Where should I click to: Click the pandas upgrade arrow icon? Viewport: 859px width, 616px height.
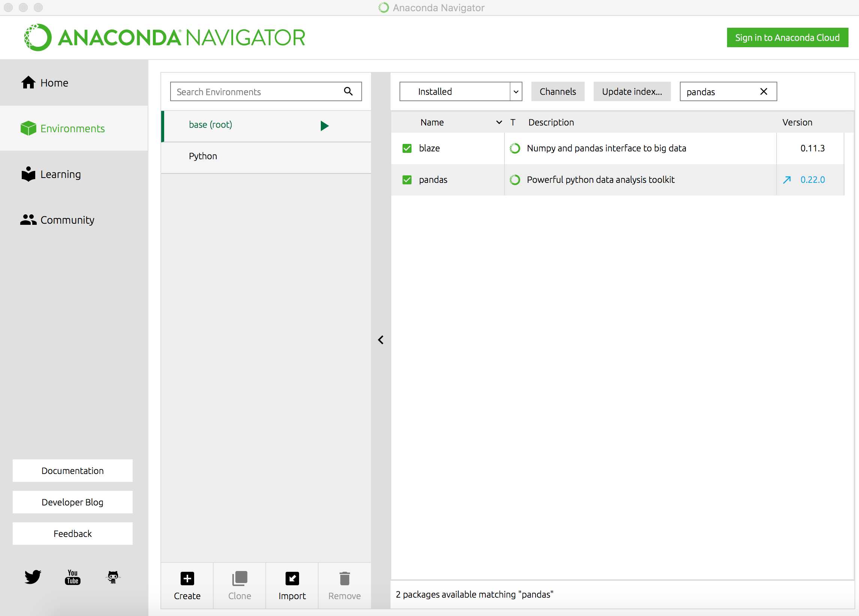tap(787, 179)
